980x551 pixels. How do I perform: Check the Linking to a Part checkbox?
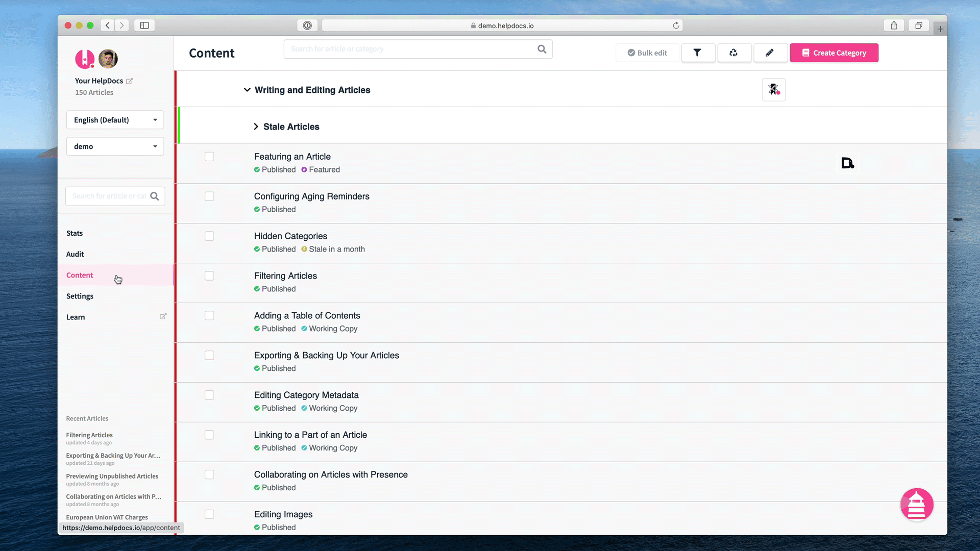coord(209,435)
